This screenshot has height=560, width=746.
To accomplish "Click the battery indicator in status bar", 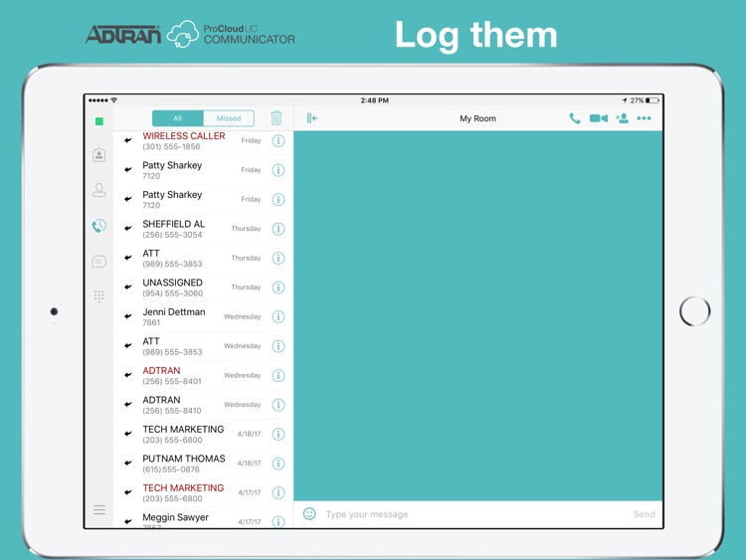I will point(653,100).
